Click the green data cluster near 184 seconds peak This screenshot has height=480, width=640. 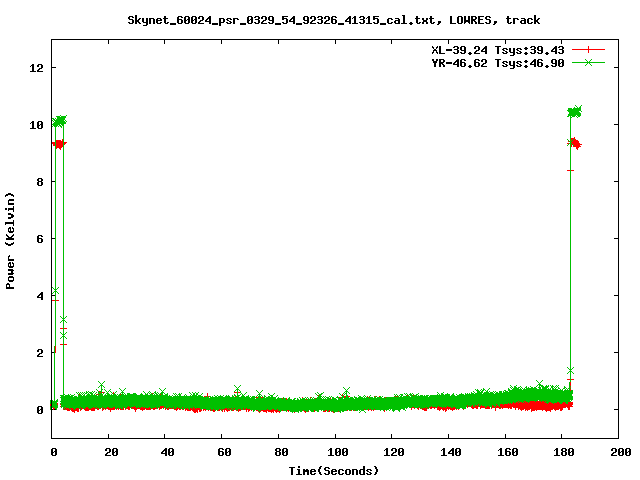click(x=574, y=112)
